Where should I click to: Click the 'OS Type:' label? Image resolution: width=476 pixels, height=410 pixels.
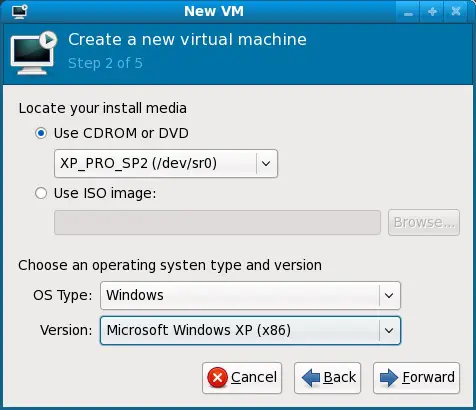point(63,295)
